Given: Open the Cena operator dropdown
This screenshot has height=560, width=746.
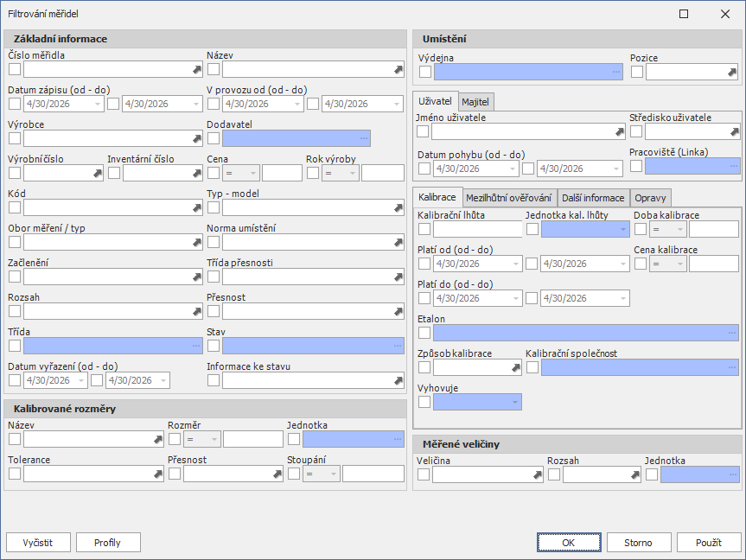Looking at the screenshot, I should pos(253,173).
